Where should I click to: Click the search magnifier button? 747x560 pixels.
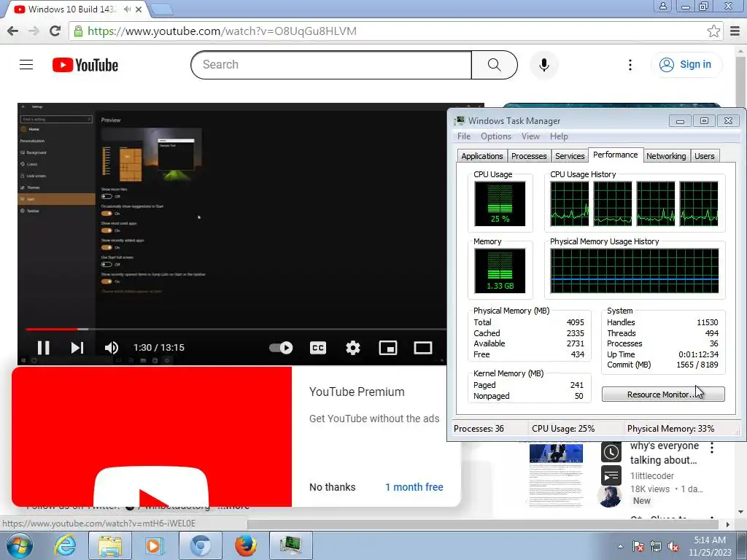494,65
